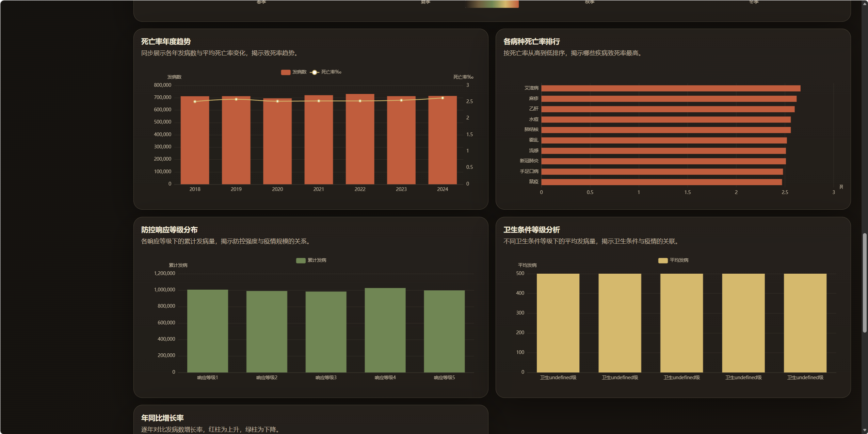Click the 年同比增长率 card title
Viewport: 868px width, 434px height.
click(162, 418)
